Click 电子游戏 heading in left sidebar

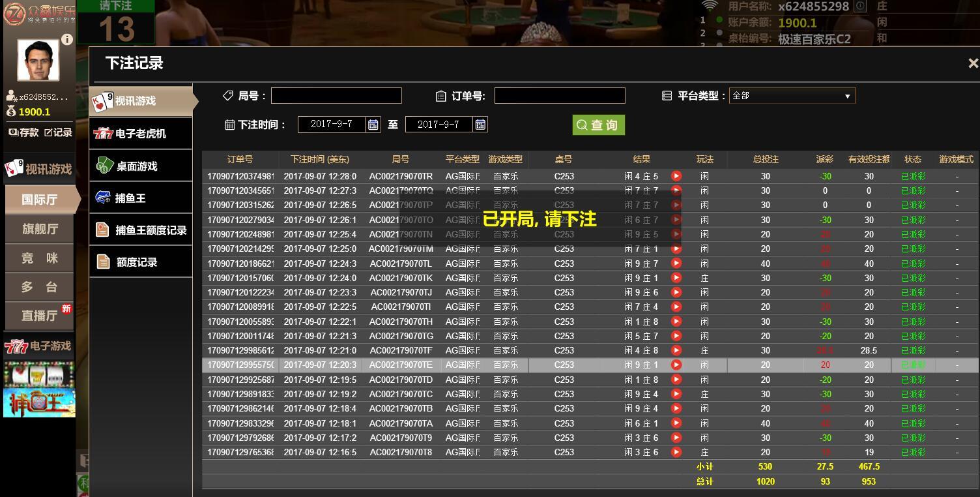coord(39,346)
